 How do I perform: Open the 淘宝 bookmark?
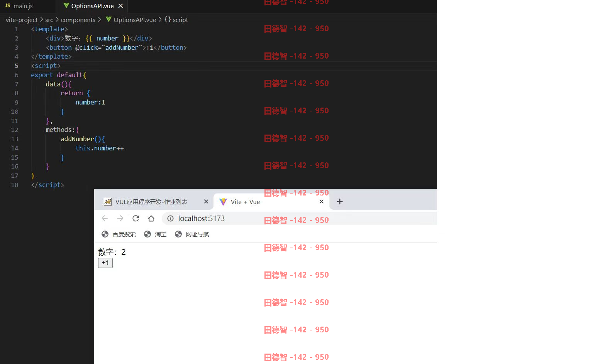point(155,234)
